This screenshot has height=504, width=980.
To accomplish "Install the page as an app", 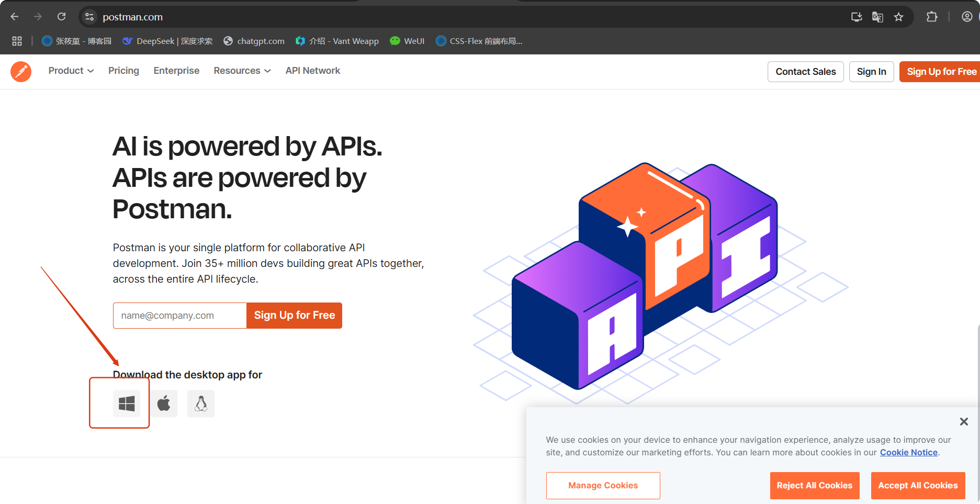I will coord(857,17).
